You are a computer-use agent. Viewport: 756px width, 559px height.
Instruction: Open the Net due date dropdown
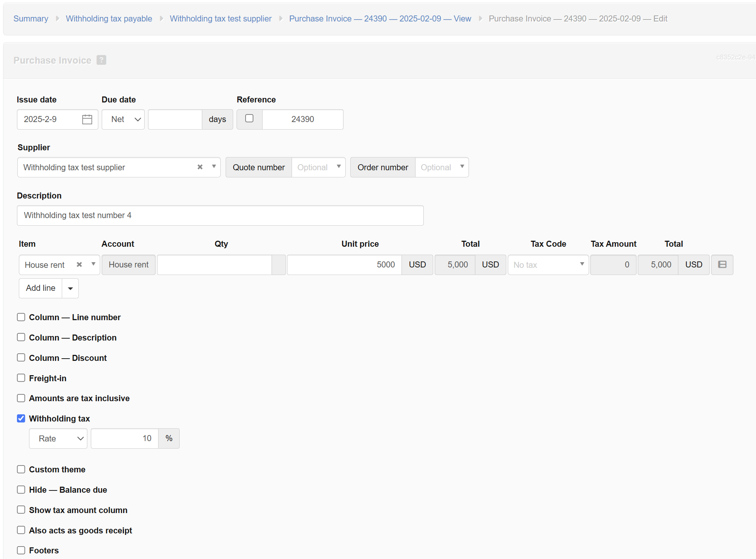123,119
